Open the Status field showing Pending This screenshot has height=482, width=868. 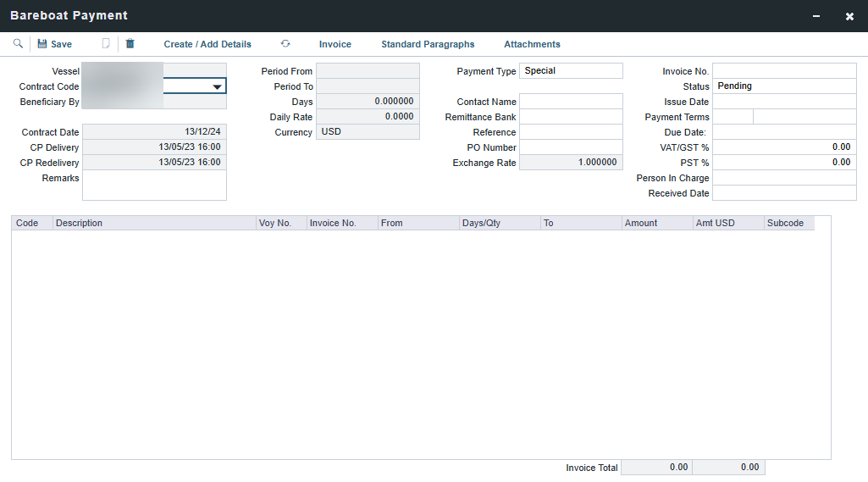(x=783, y=86)
